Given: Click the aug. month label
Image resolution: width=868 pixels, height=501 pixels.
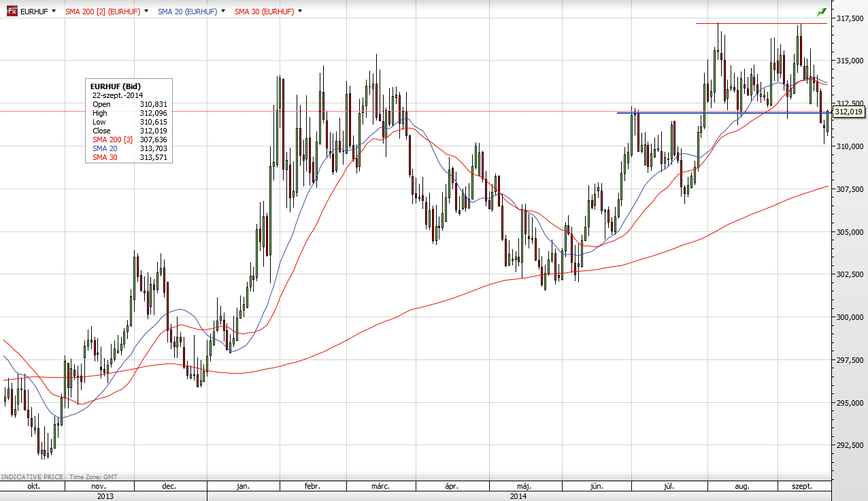Looking at the screenshot, I should click(742, 486).
